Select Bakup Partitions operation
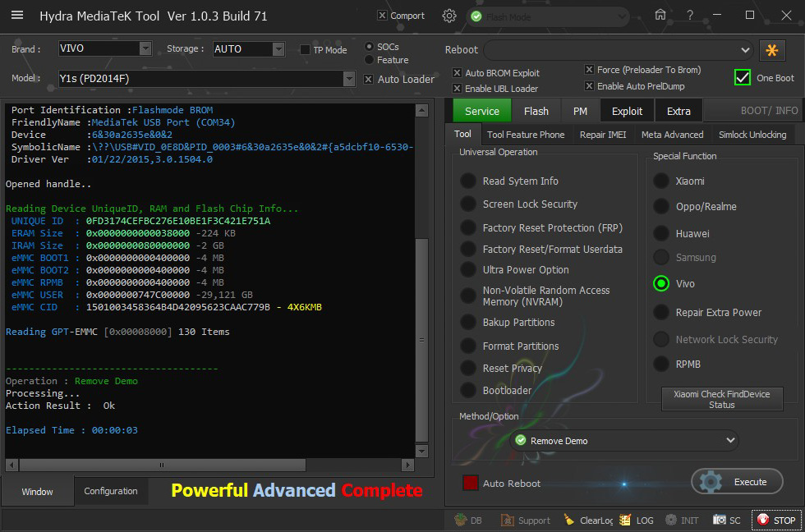The width and height of the screenshot is (805, 532). (x=467, y=322)
